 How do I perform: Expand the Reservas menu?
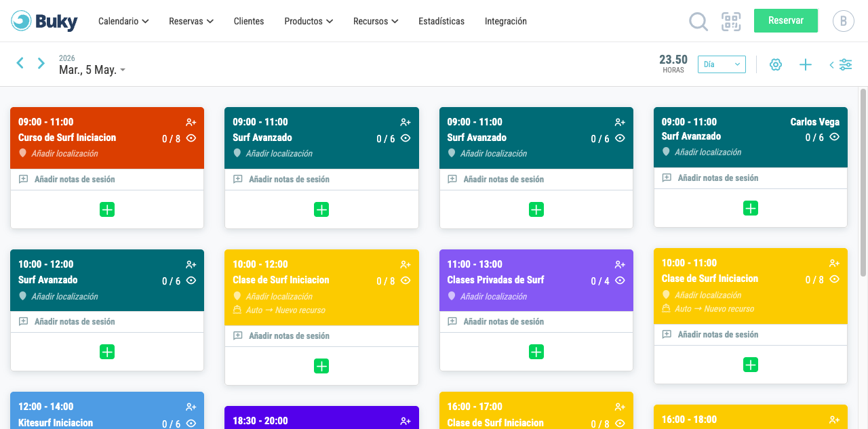[x=191, y=21]
